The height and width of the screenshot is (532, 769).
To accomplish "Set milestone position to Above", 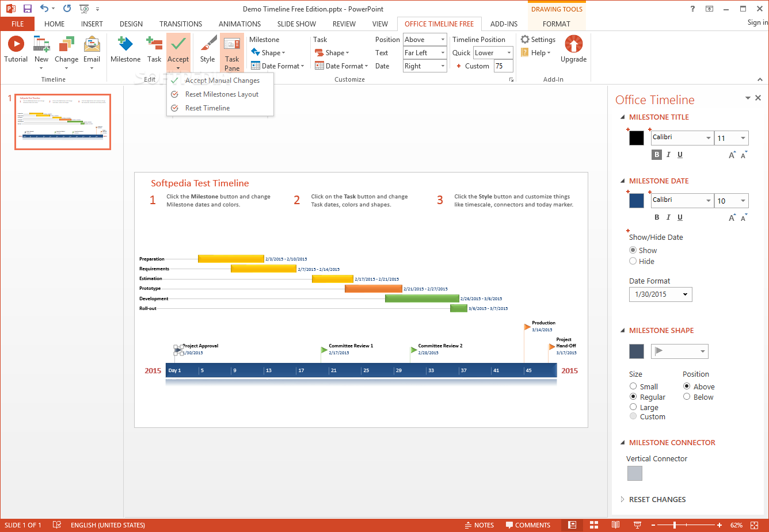I will pyautogui.click(x=687, y=386).
